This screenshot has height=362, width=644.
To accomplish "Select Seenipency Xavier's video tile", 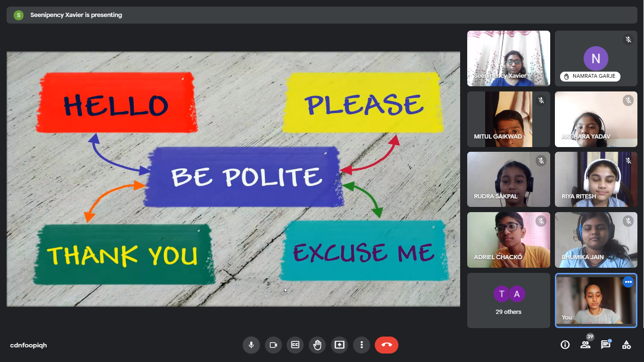I will pos(508,58).
